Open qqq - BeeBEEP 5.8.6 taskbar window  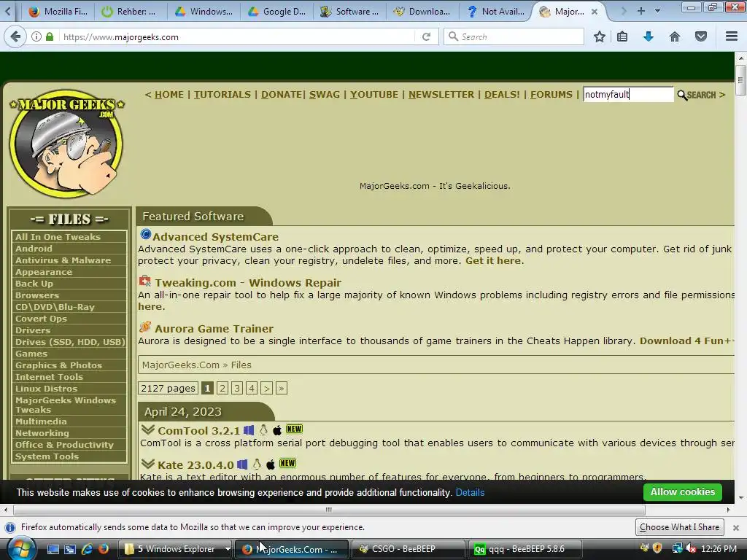pyautogui.click(x=525, y=549)
